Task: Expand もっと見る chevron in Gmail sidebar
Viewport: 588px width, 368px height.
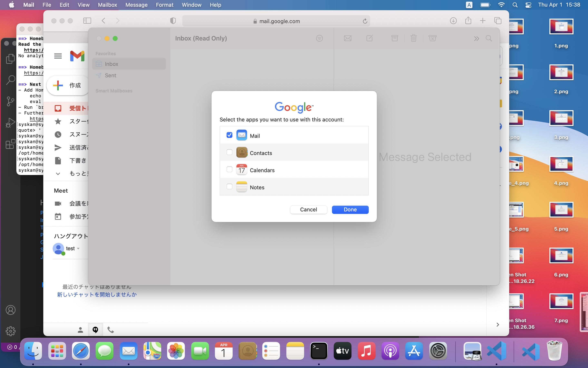Action: [x=58, y=174]
